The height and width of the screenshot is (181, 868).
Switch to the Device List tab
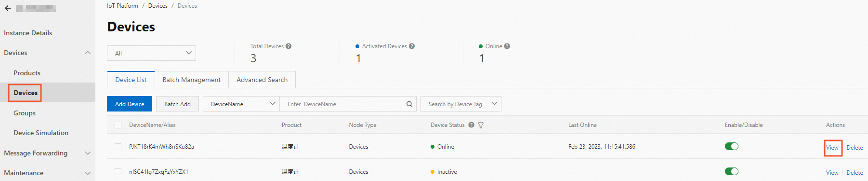pyautogui.click(x=131, y=80)
